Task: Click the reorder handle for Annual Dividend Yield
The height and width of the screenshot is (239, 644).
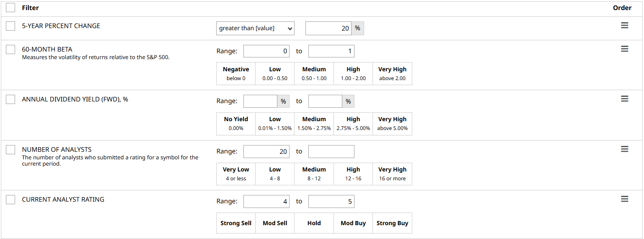Action: click(x=624, y=99)
